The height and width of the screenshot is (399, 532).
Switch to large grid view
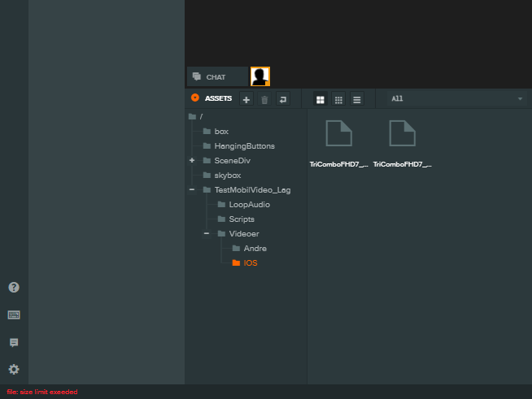click(x=321, y=99)
